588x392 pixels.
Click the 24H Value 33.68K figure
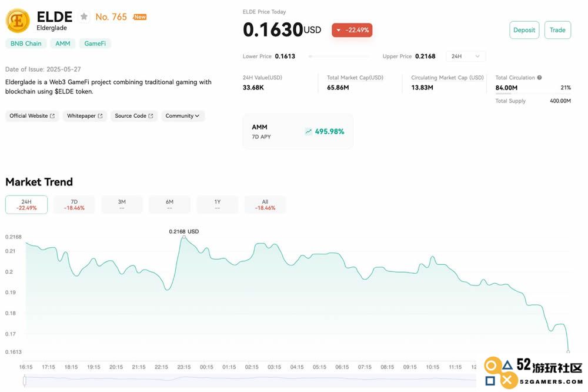point(253,88)
